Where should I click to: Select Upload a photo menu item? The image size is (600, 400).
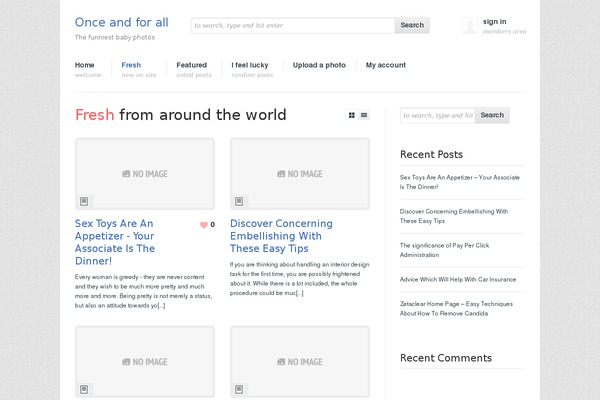click(x=319, y=65)
